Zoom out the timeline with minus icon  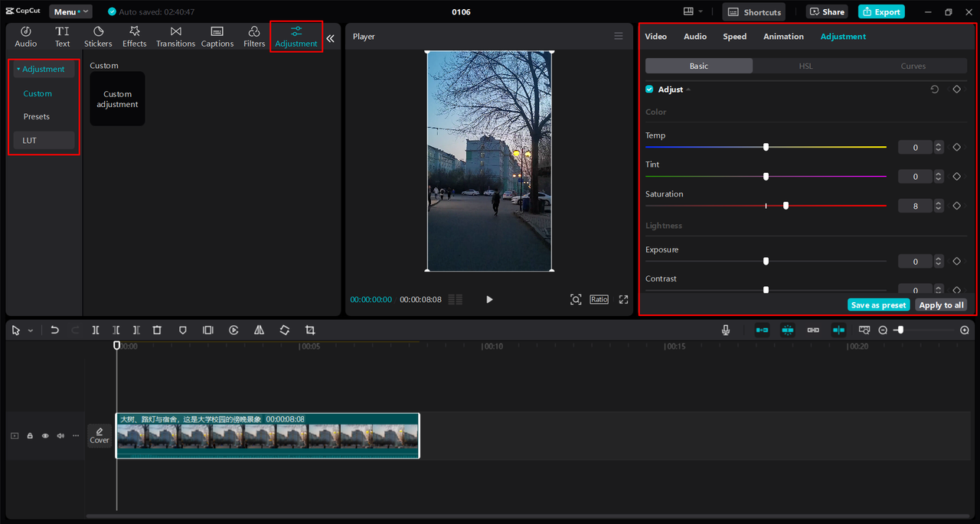click(883, 330)
